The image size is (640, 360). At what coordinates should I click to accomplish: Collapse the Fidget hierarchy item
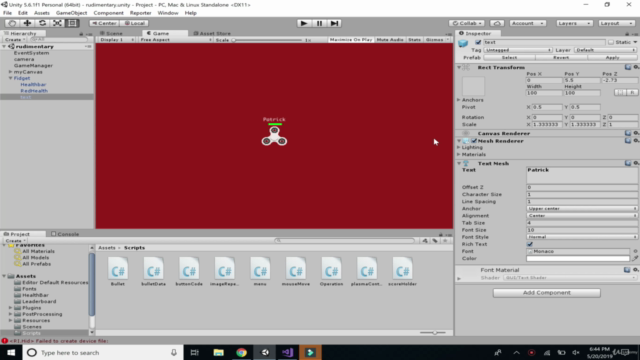pos(10,78)
